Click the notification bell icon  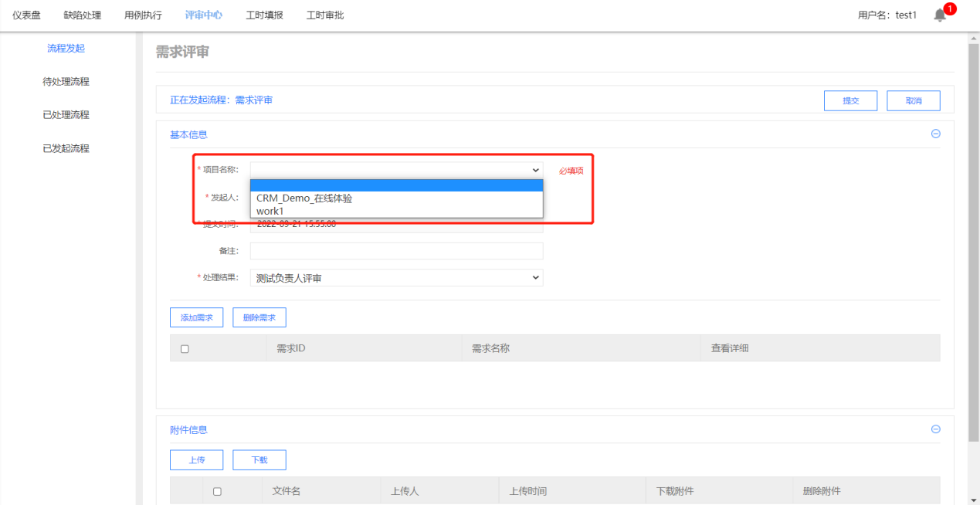[940, 15]
